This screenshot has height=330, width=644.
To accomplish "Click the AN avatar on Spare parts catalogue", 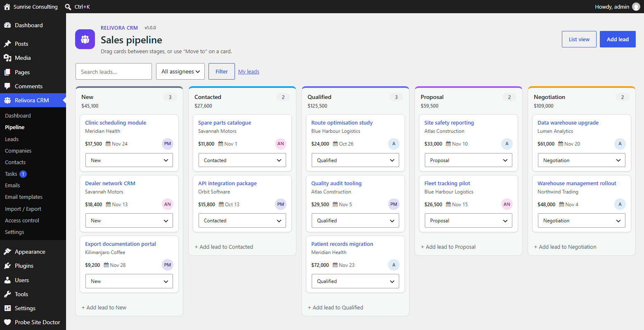I will 281,144.
